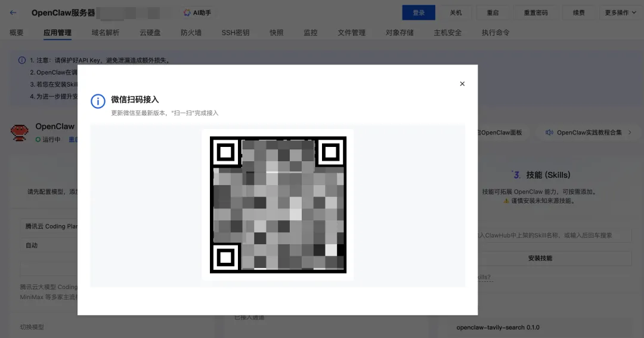Screen dimensions: 644x338
Task: Click the 重置密码 button
Action: 535,13
